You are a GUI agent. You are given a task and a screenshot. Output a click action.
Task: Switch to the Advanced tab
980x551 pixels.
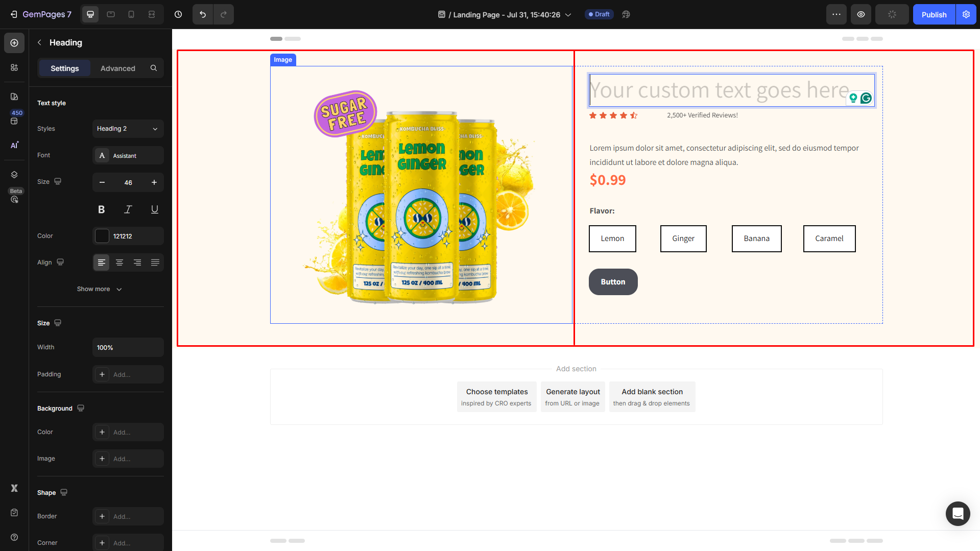(x=117, y=68)
